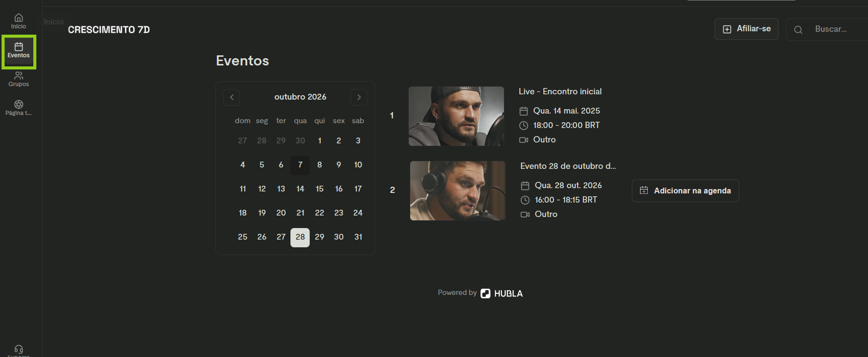868x357 pixels.
Task: Click the Qua. 28 out. 2026 date text
Action: point(568,186)
